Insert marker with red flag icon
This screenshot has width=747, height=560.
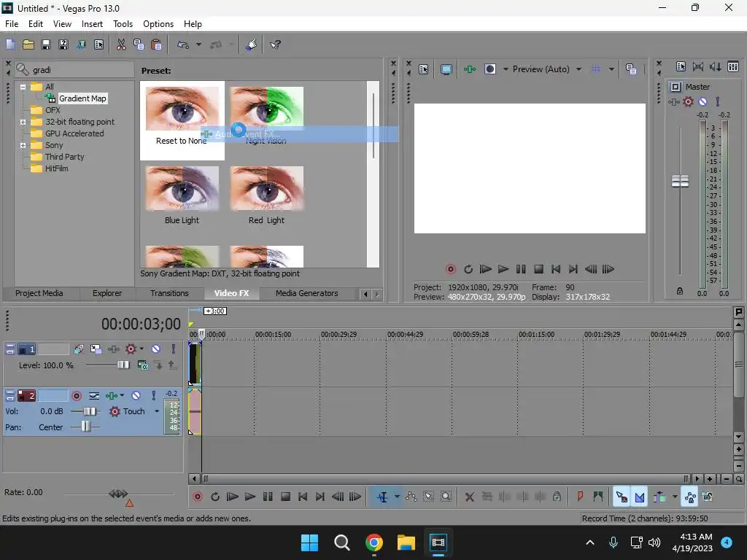[580, 497]
